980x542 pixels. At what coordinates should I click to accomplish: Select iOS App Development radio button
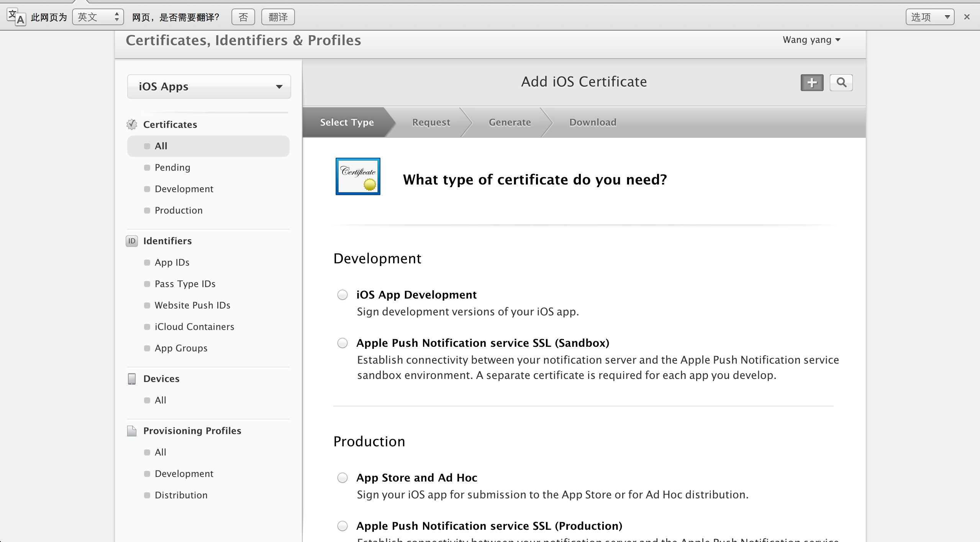coord(343,295)
